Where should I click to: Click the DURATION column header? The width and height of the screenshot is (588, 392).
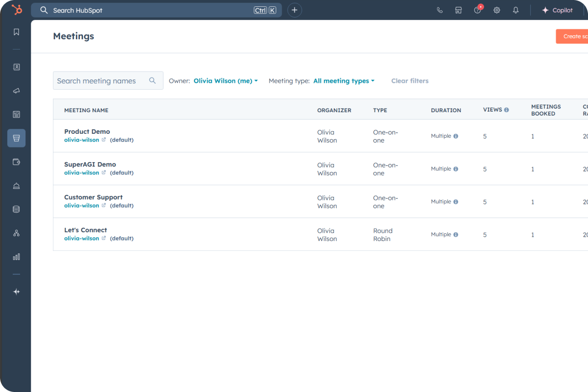(x=446, y=110)
